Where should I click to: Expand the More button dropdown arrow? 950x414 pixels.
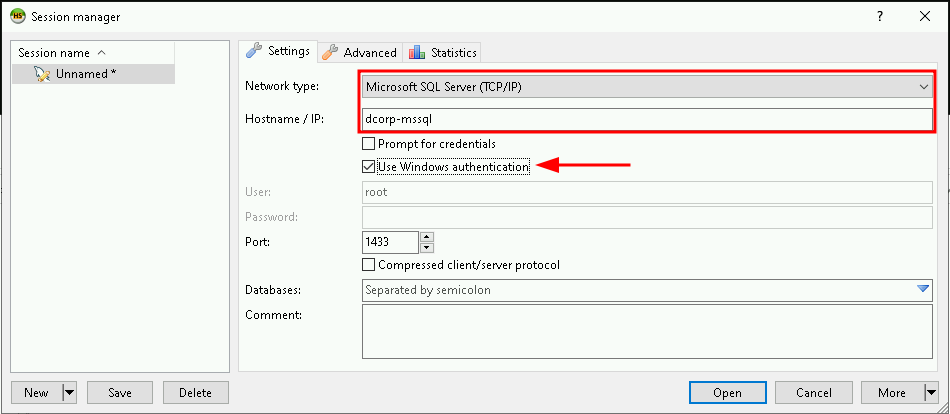tap(930, 393)
